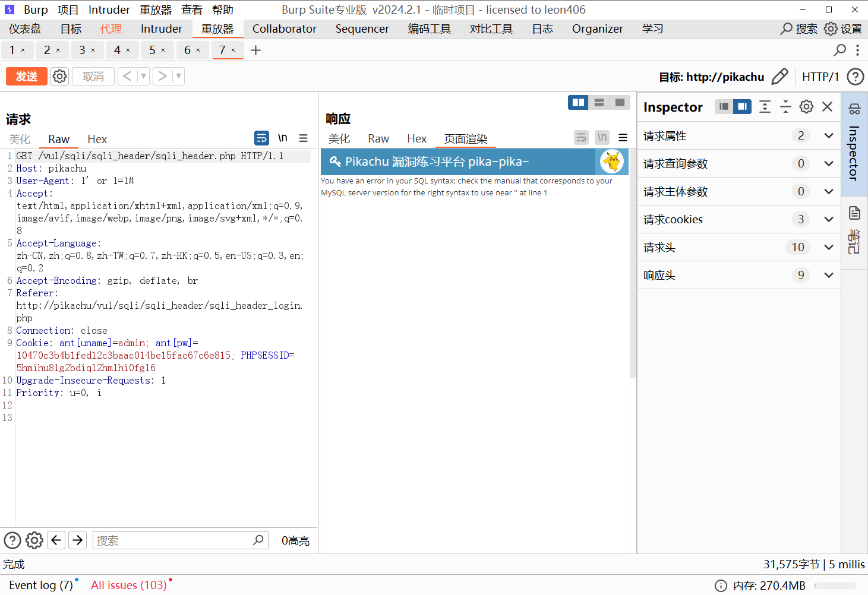This screenshot has width=868, height=595.
Task: Focus the request 搜索 input field
Action: click(x=180, y=540)
